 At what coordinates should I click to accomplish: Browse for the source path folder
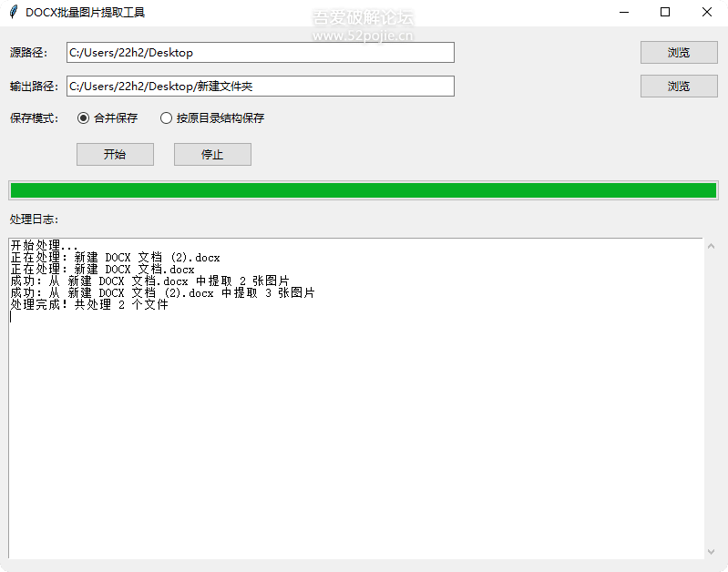(x=679, y=53)
